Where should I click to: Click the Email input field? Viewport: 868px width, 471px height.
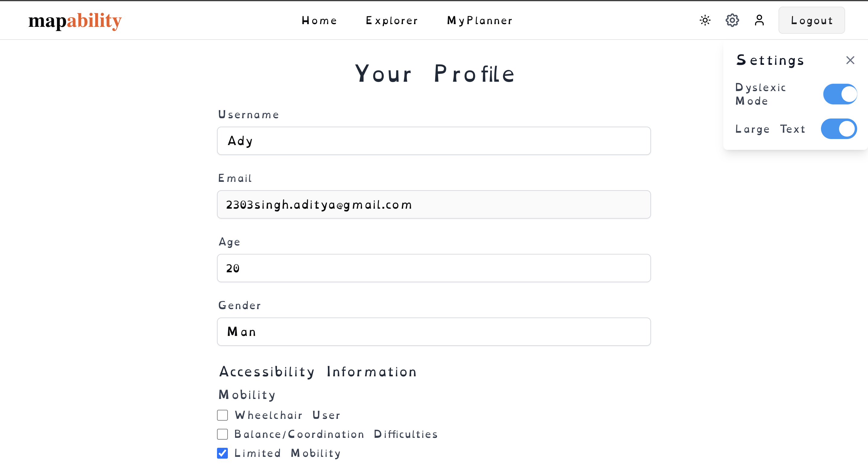pos(434,204)
